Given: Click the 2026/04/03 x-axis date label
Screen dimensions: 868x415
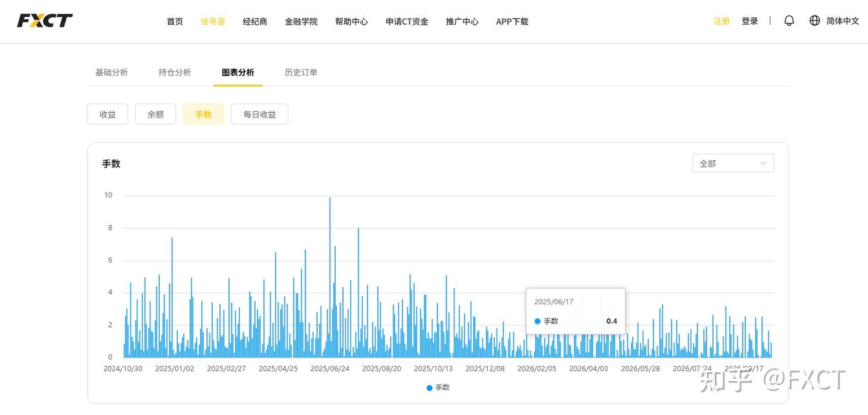Looking at the screenshot, I should (x=589, y=369).
